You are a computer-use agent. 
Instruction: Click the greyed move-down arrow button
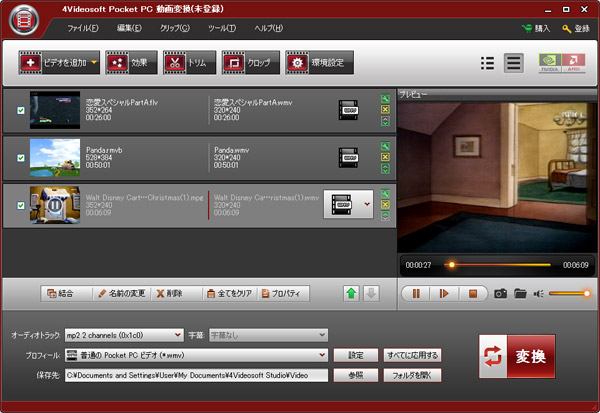(371, 294)
